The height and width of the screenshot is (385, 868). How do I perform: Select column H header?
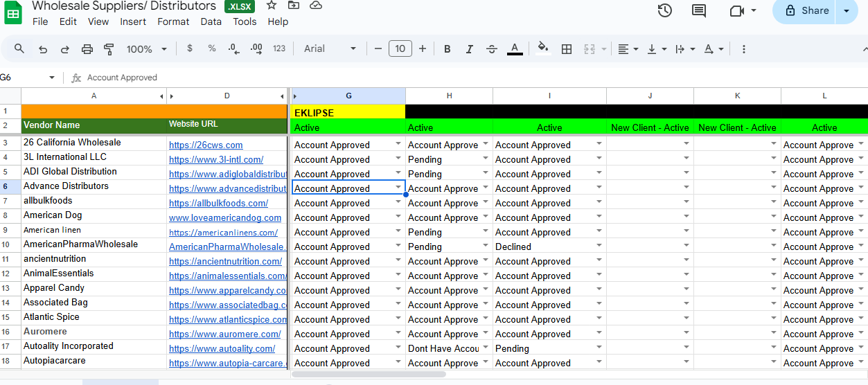449,96
